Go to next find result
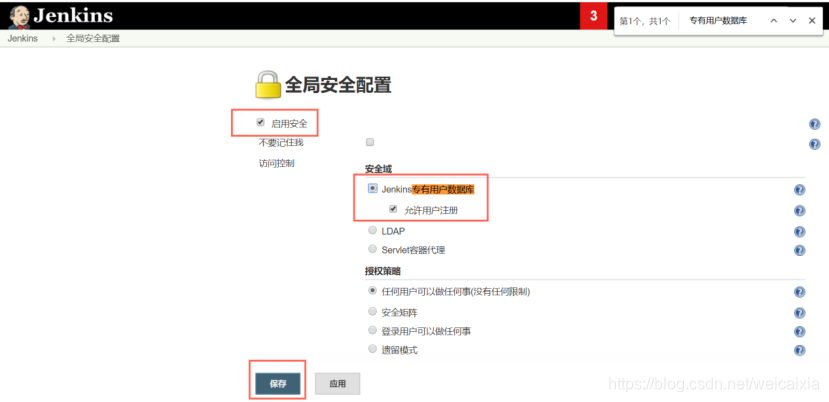829x402 pixels. 793,21
